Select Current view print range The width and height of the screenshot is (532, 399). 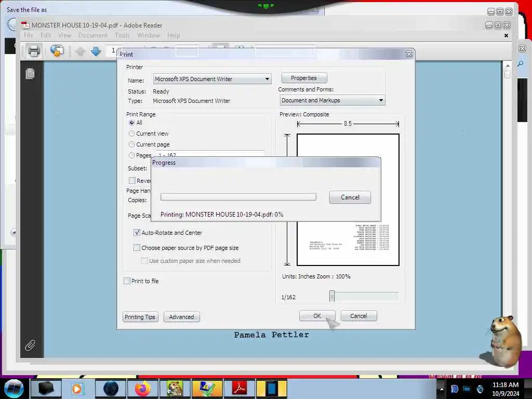click(131, 134)
